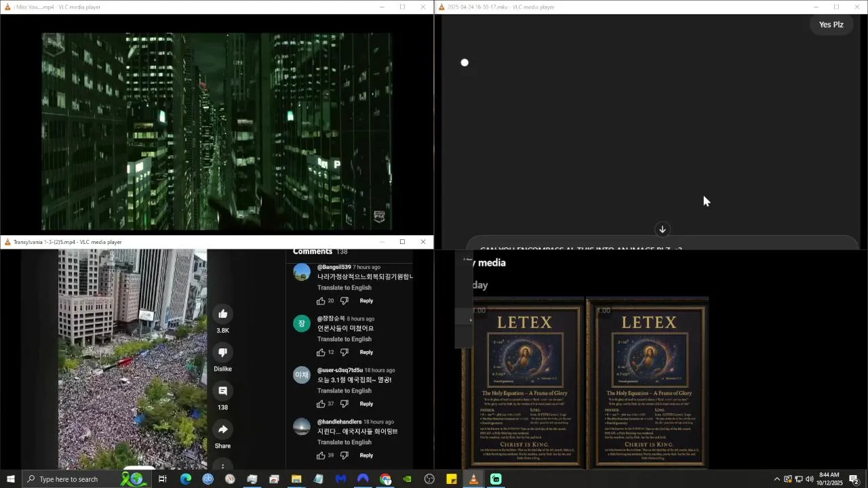
Task: Minimize the 2025-04-24 mkv VLC window
Action: pos(816,7)
